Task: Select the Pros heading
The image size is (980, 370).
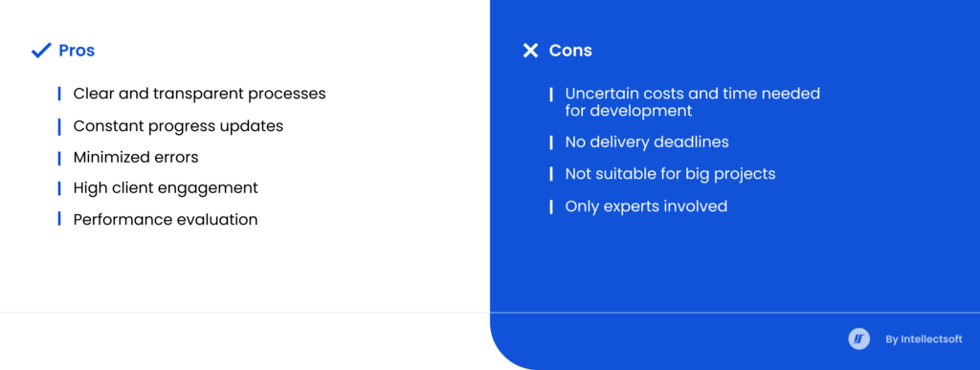Action: [x=77, y=51]
